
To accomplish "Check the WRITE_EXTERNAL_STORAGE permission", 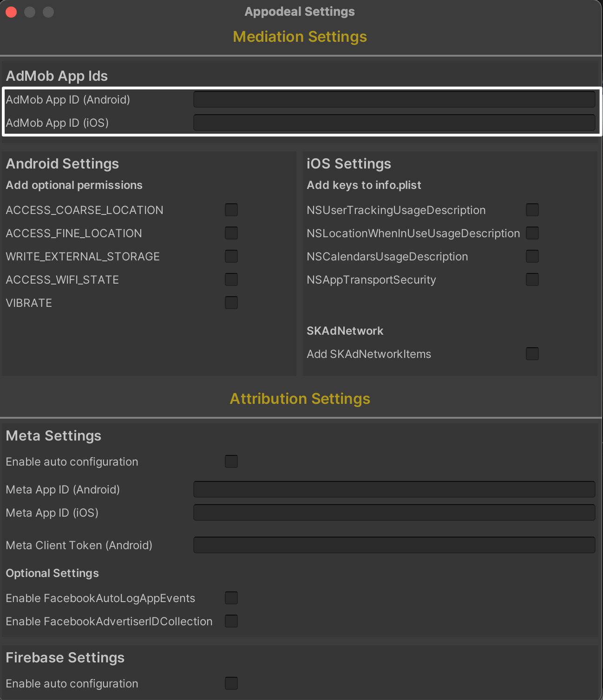I will coord(231,256).
